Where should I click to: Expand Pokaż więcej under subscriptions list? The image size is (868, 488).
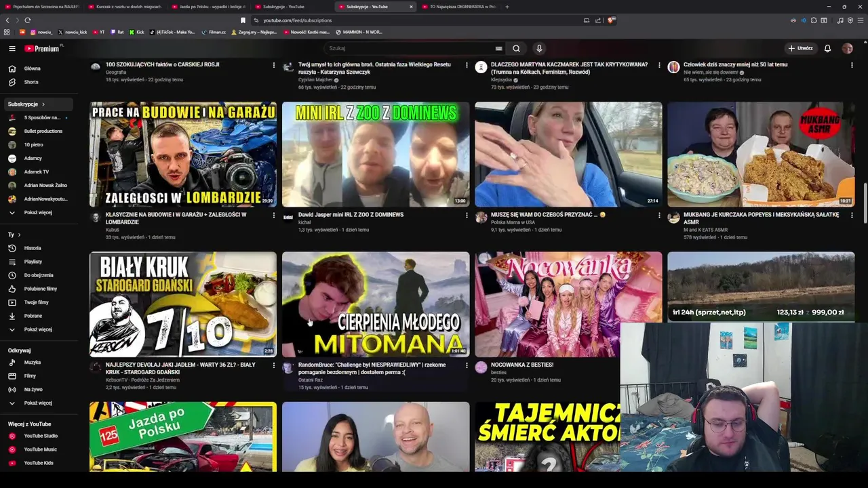[x=37, y=213]
